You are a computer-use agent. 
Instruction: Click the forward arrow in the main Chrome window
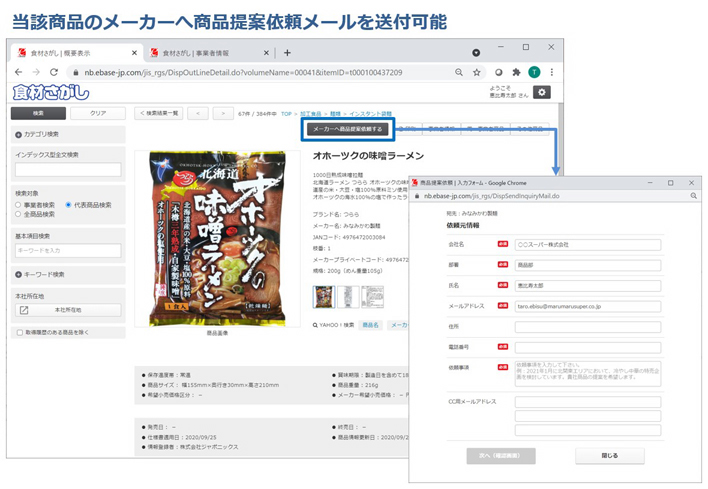pos(36,72)
